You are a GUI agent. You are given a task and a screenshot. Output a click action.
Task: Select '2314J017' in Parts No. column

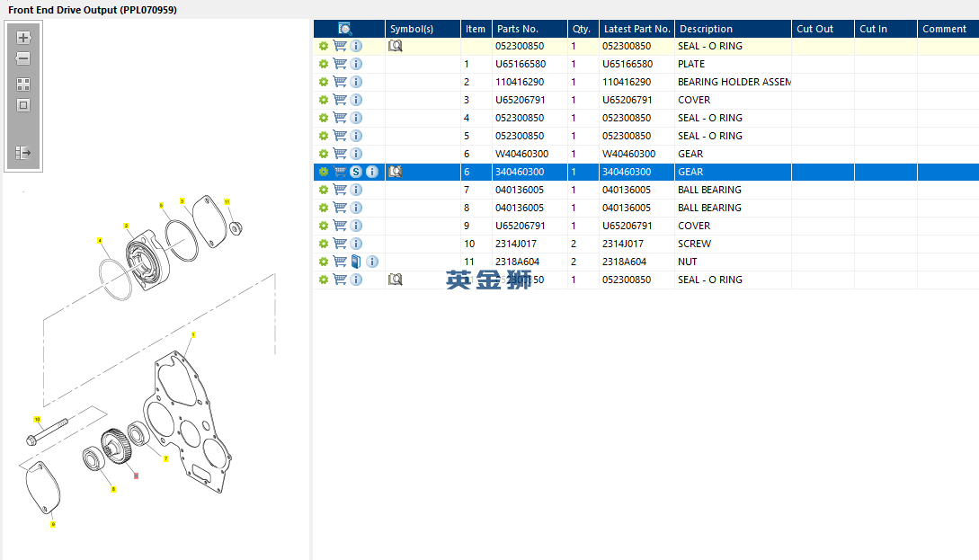(x=516, y=244)
